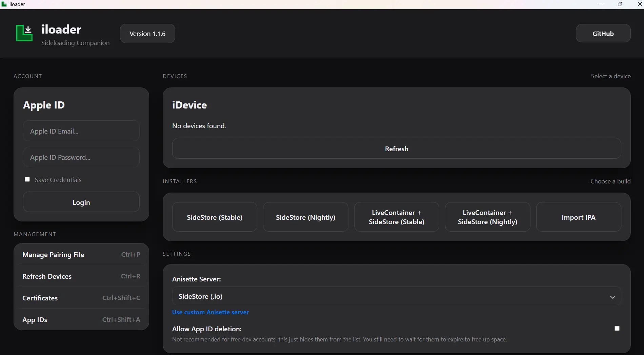Click the 'Anisette Server:' label
Screen dimensions: 644x355
click(197, 279)
